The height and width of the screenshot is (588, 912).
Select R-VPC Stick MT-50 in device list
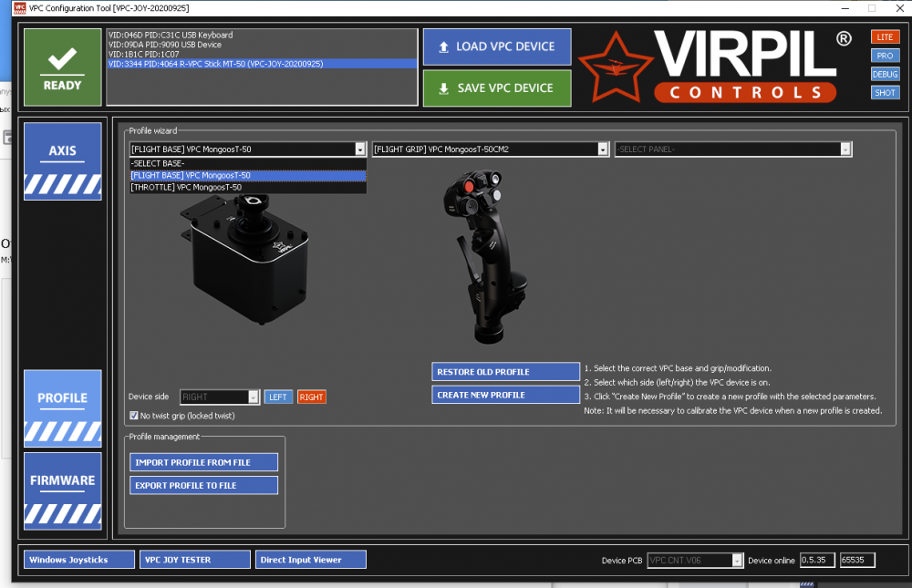coord(262,64)
